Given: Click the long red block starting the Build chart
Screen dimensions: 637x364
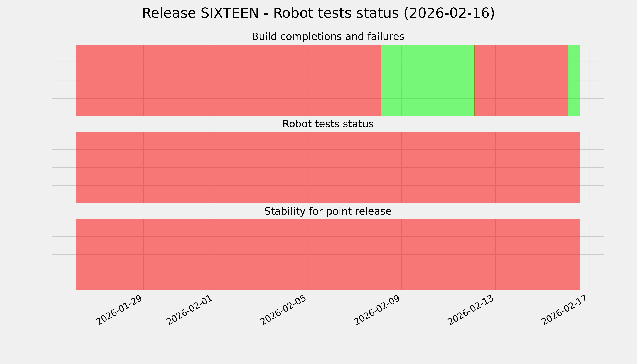Looking at the screenshot, I should (x=228, y=80).
